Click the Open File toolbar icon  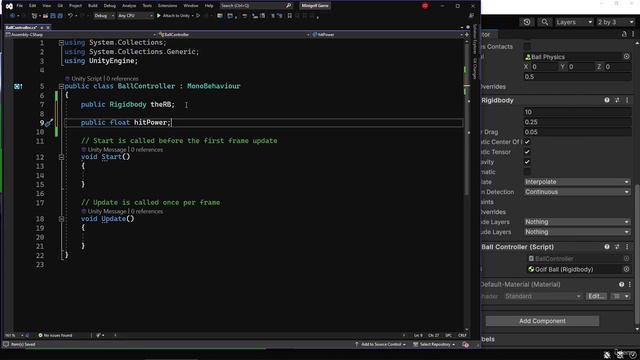[x=45, y=16]
